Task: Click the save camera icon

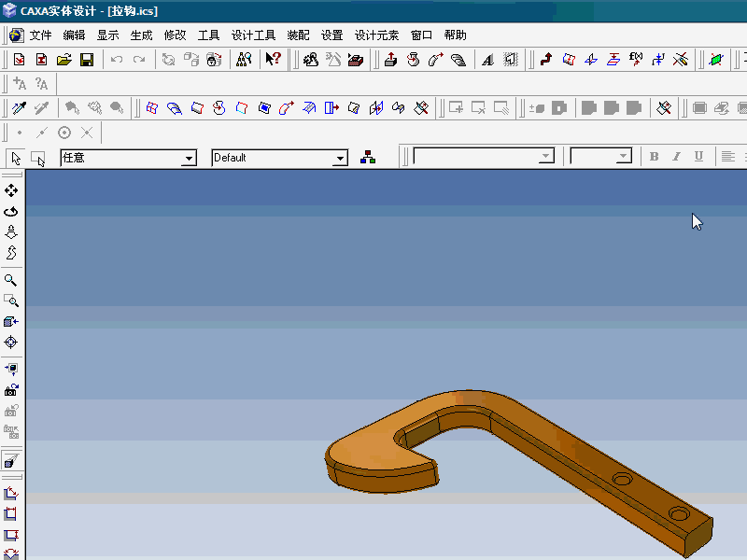Action: [11, 390]
